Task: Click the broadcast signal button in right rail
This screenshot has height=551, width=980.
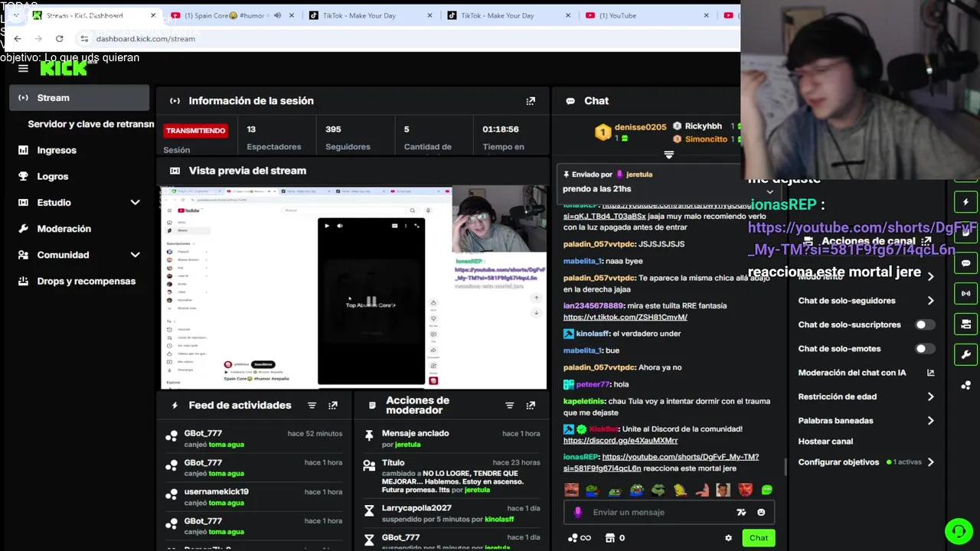Action: point(965,293)
